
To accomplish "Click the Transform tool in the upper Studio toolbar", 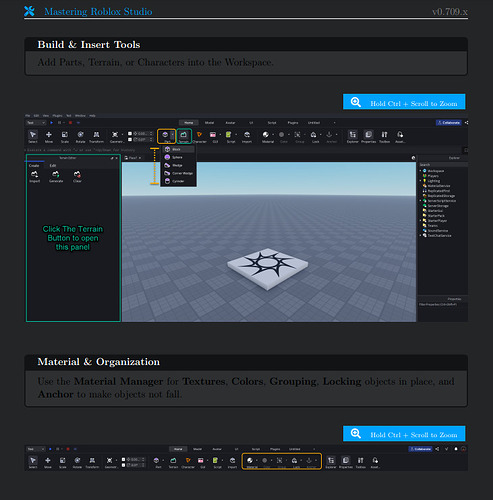I will tap(96, 136).
